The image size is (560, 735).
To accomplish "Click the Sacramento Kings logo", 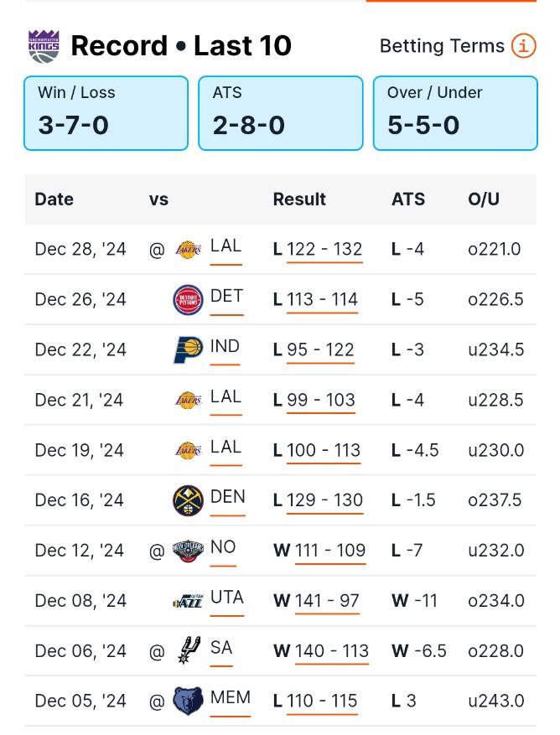I will pyautogui.click(x=44, y=46).
